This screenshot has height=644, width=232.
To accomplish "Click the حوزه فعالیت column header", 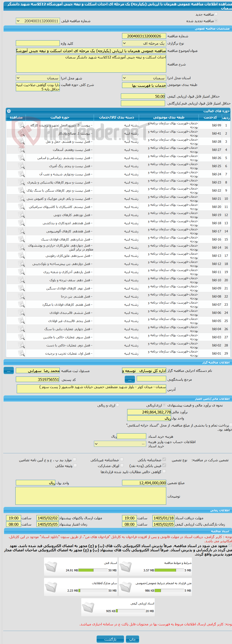I will pos(60,117).
